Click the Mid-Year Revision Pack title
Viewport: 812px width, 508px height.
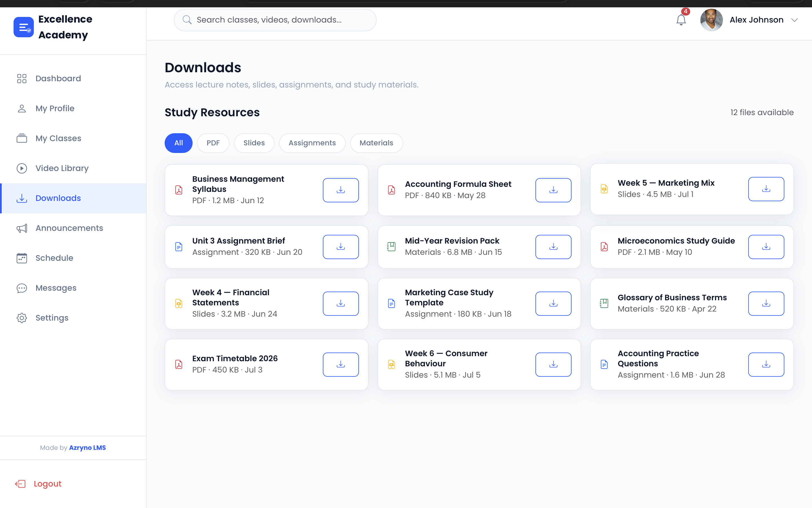(452, 241)
